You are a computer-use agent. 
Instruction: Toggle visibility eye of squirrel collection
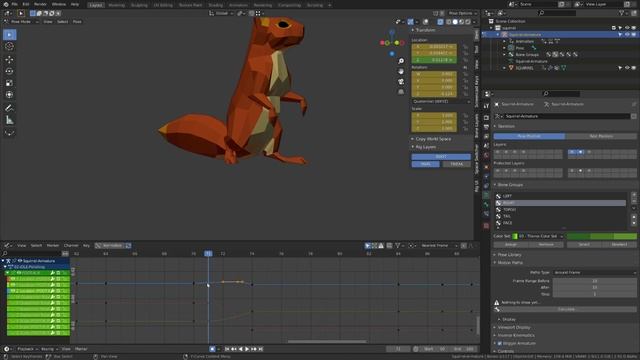click(x=627, y=28)
